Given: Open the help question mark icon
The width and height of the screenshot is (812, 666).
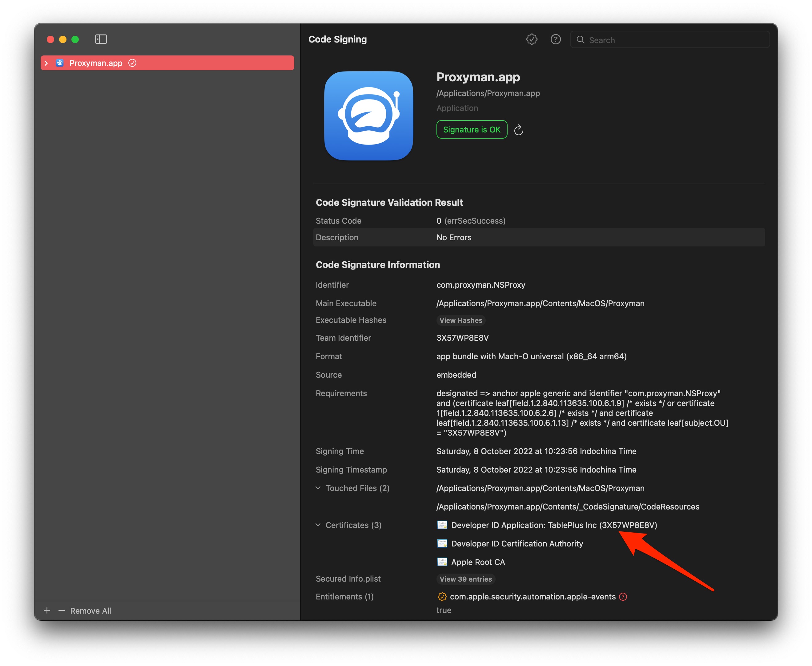Looking at the screenshot, I should [x=555, y=39].
